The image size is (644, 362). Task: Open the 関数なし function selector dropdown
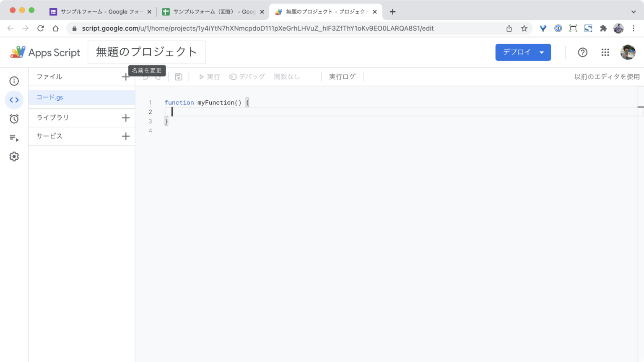(x=287, y=76)
